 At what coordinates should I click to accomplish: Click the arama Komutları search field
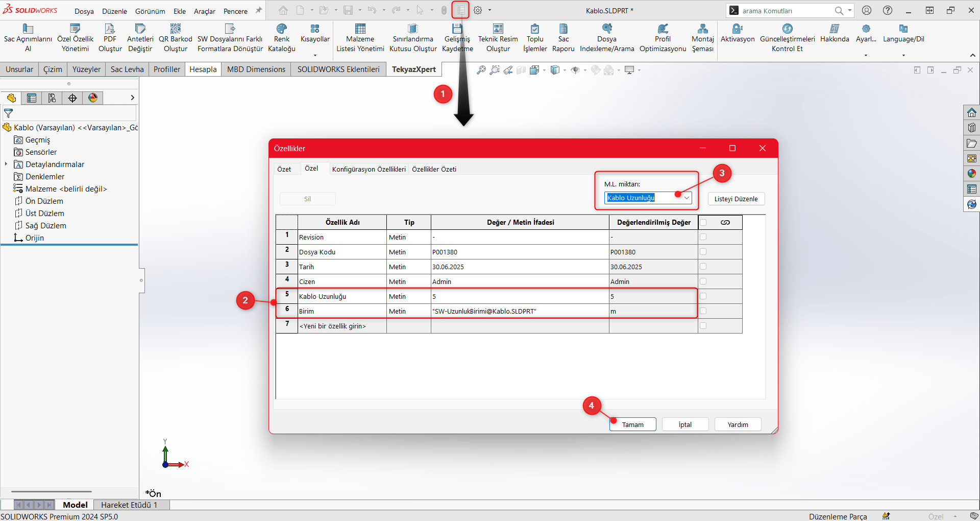point(786,10)
